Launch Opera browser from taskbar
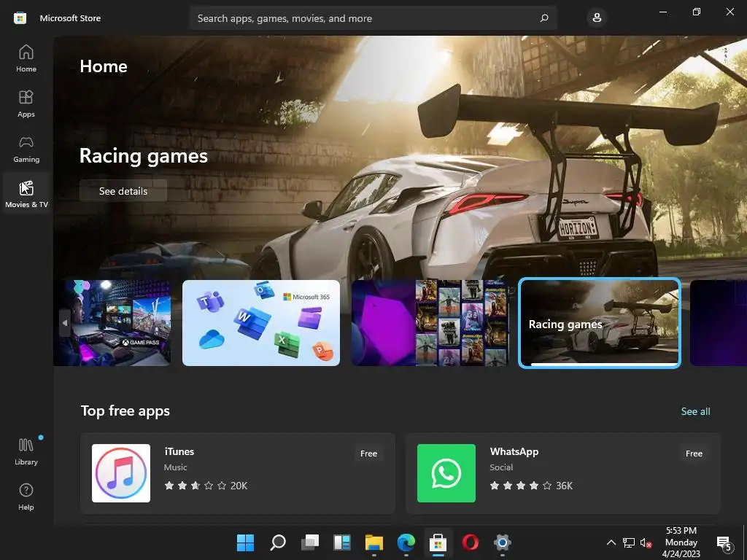Viewport: 747px width, 560px height. point(471,542)
